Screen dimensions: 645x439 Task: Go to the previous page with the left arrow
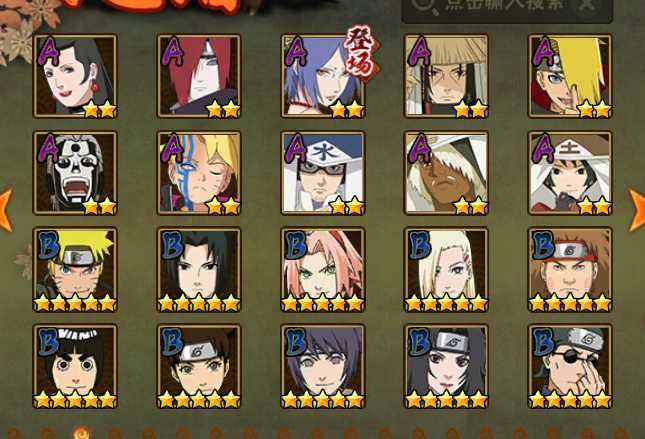(6, 210)
